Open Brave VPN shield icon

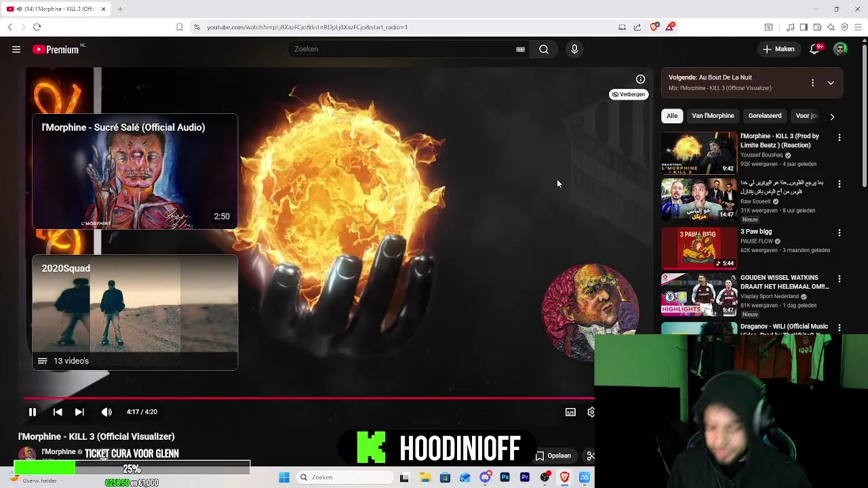844,27
